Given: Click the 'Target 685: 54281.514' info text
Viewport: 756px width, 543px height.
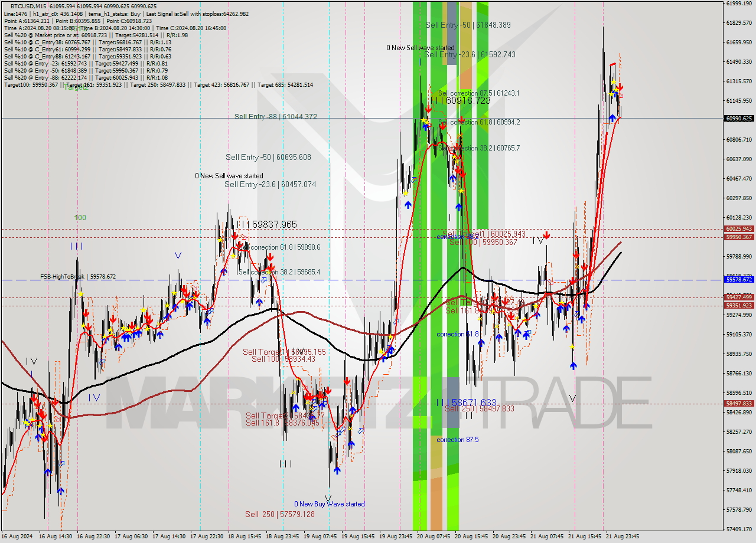Looking at the screenshot, I should click(286, 85).
